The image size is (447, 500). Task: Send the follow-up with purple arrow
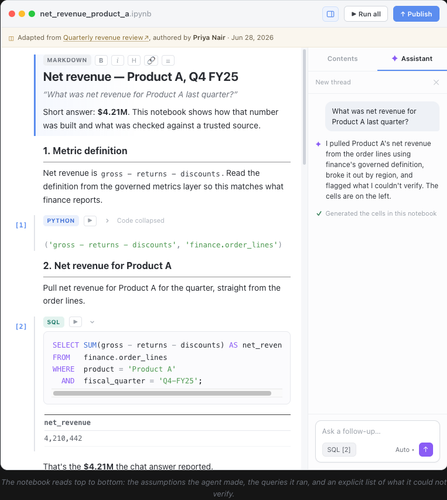(x=426, y=450)
